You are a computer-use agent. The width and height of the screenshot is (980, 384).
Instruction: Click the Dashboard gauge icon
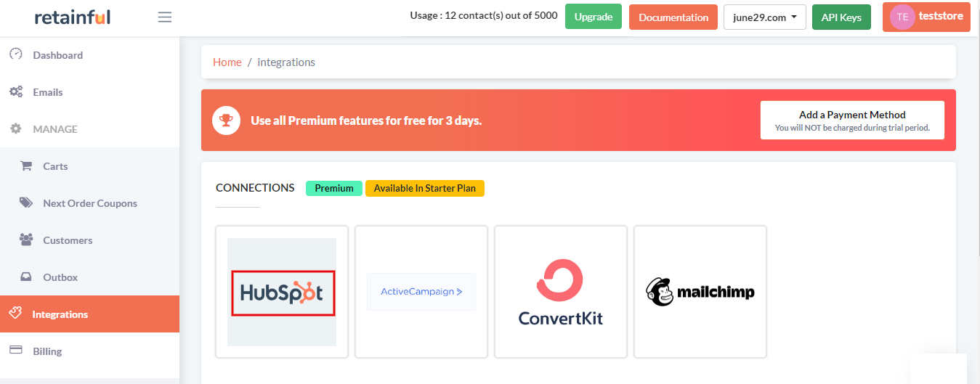pos(15,54)
